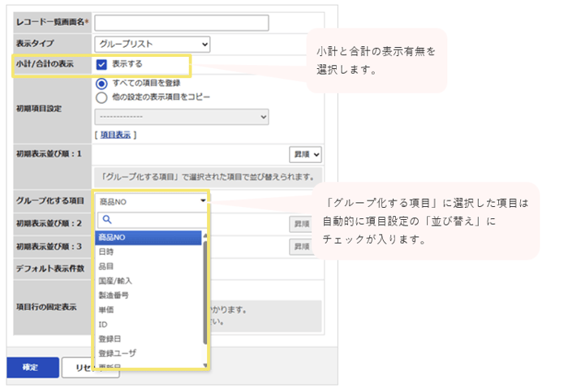The width and height of the screenshot is (568, 392).
Task: Select 品目 in the dropdown list
Action: pyautogui.click(x=148, y=266)
